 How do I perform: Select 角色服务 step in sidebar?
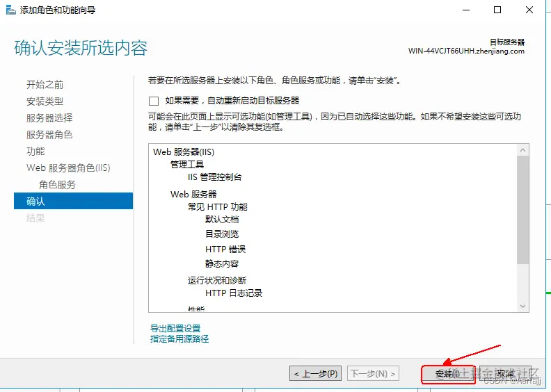click(x=57, y=185)
